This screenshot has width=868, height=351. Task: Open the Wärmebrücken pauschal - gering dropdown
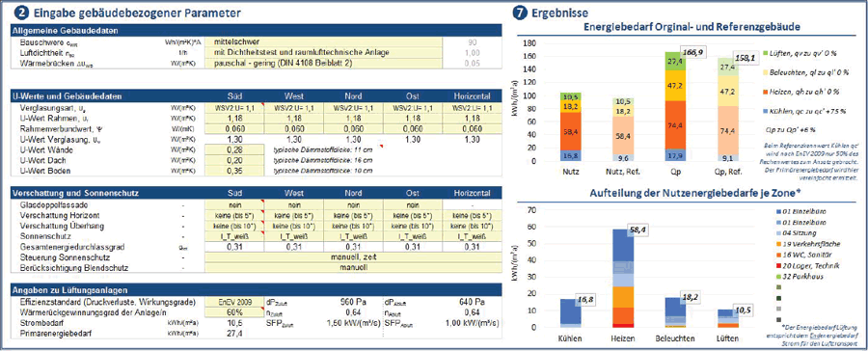[323, 63]
